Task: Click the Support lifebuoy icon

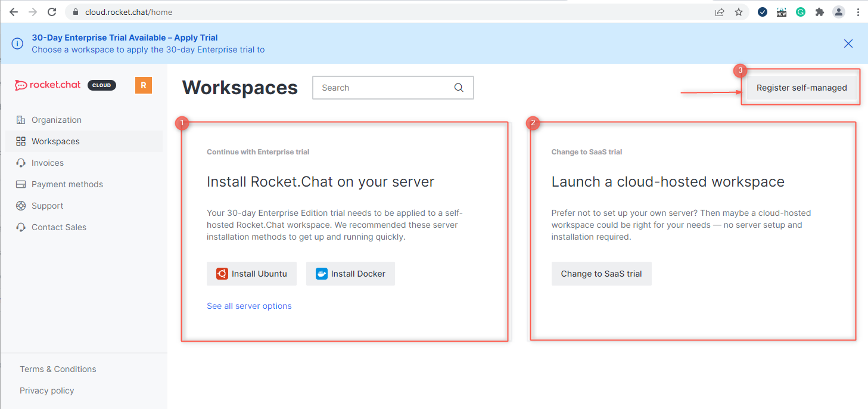Action: [x=21, y=206]
